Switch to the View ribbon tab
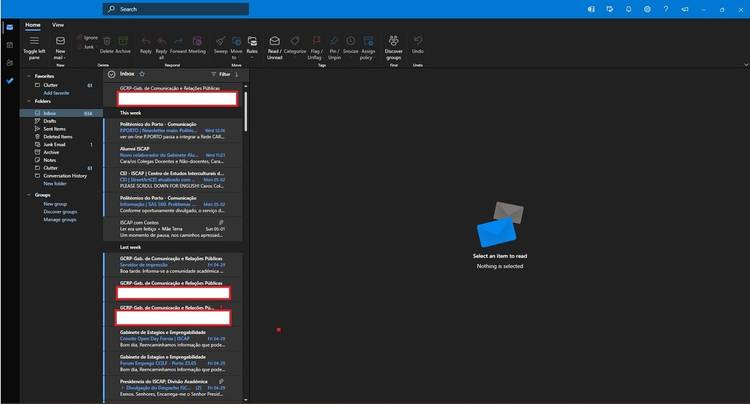This screenshot has width=750, height=404. pyautogui.click(x=58, y=25)
